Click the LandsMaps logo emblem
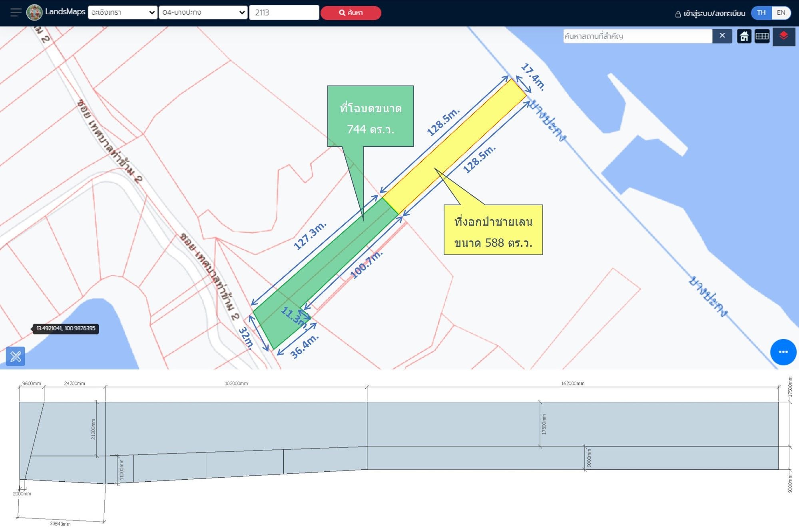 tap(34, 12)
